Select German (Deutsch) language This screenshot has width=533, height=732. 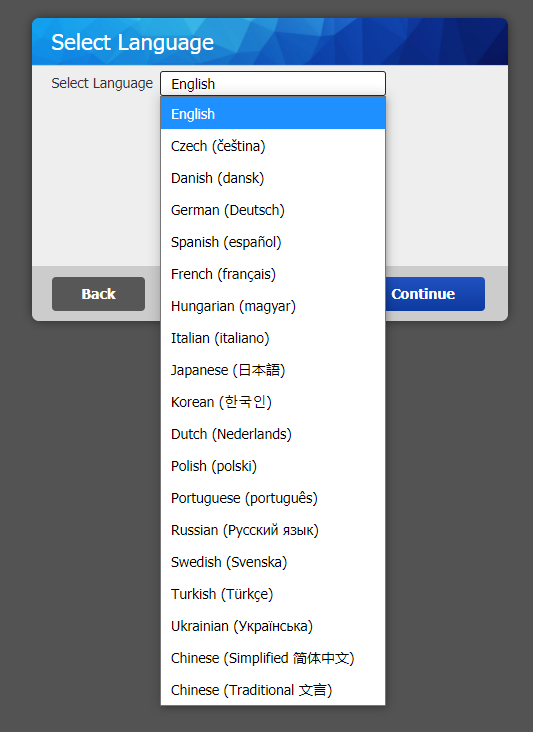click(273, 210)
